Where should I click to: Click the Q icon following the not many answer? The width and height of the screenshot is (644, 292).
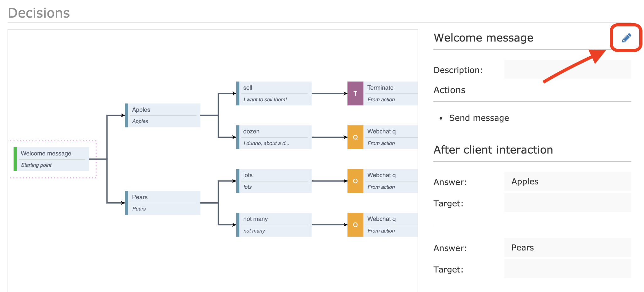pos(355,224)
